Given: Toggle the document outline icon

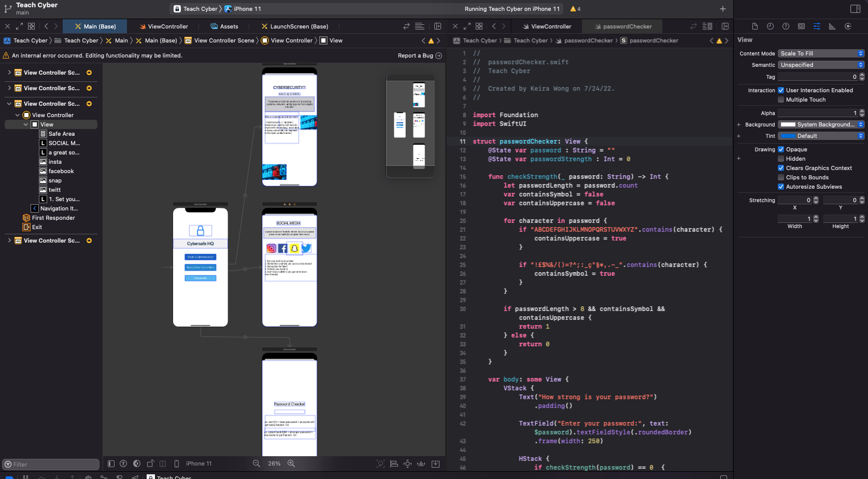Looking at the screenshot, I should tap(111, 463).
